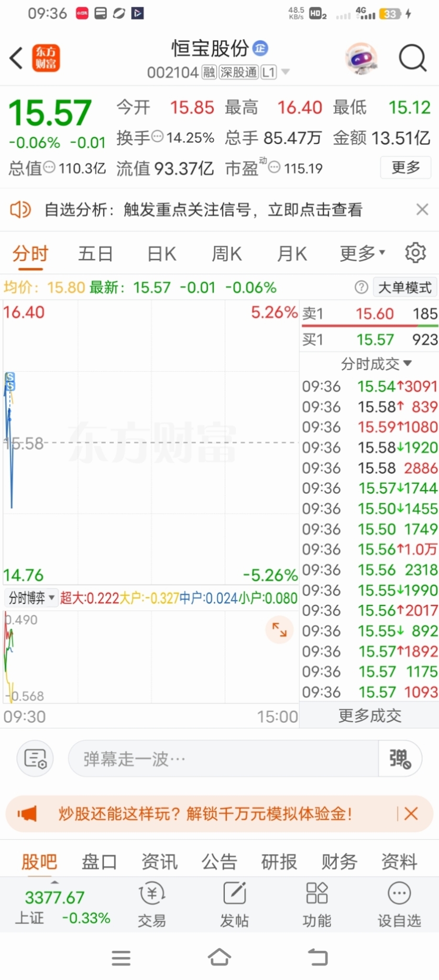Tap the blue verified badge next to 恒宝股份
The image size is (439, 980).
(260, 48)
